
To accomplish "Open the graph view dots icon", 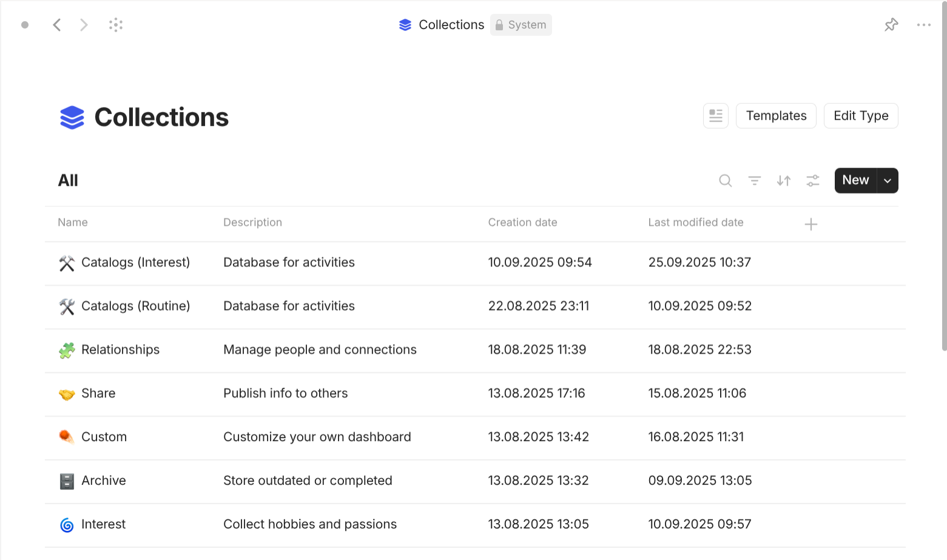I will [116, 25].
